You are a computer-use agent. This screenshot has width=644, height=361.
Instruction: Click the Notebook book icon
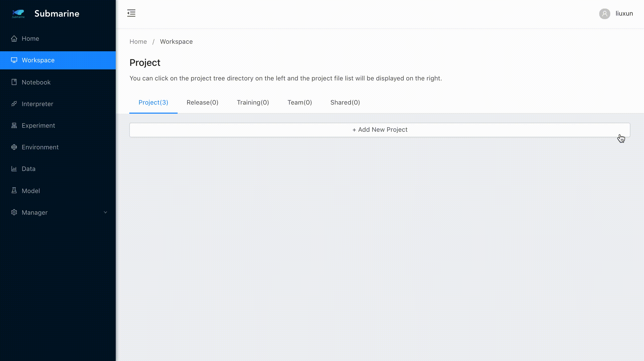click(14, 82)
